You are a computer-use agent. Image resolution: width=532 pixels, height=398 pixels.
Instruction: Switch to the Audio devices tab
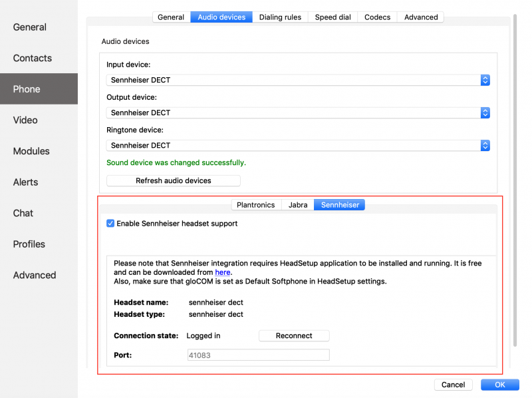pyautogui.click(x=221, y=17)
